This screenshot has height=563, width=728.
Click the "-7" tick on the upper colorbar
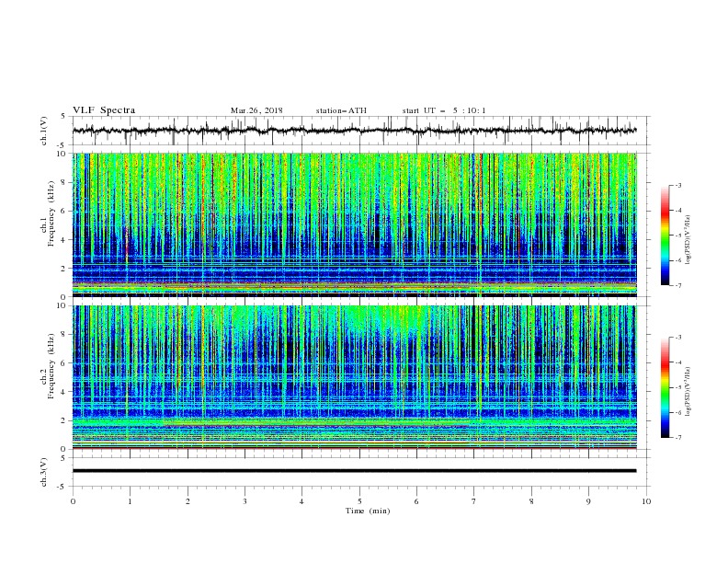pos(677,286)
